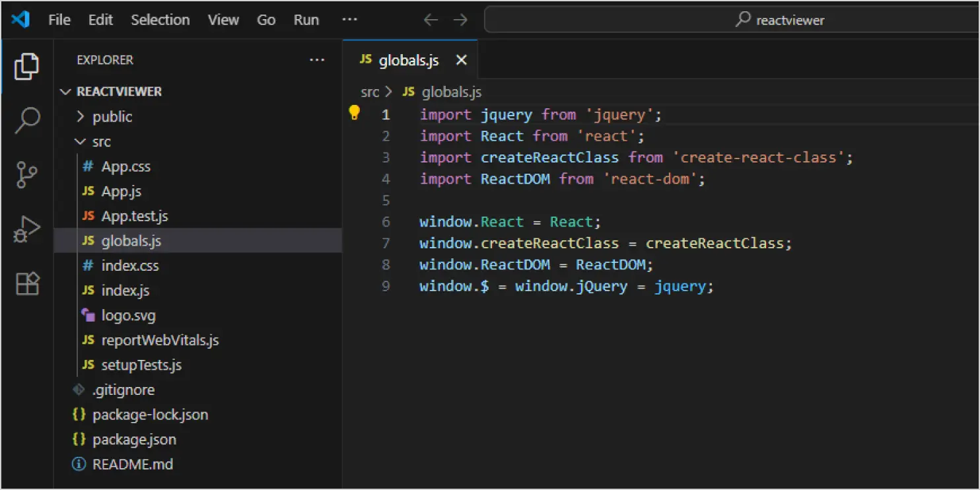Click the lightbulb quick fix icon
The image size is (980, 490).
[x=355, y=113]
